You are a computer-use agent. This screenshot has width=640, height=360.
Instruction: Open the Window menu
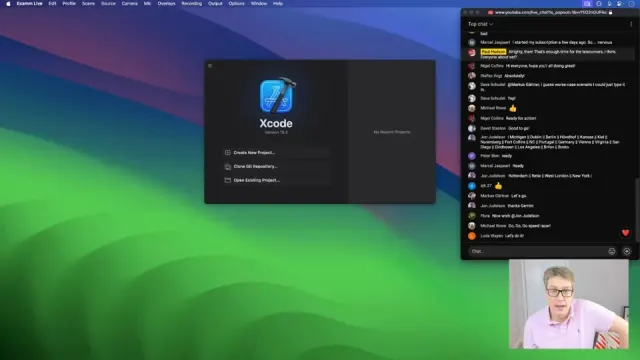point(259,4)
